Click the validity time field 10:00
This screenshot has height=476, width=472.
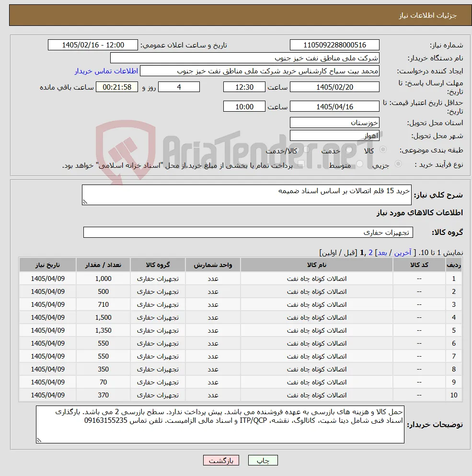point(244,106)
